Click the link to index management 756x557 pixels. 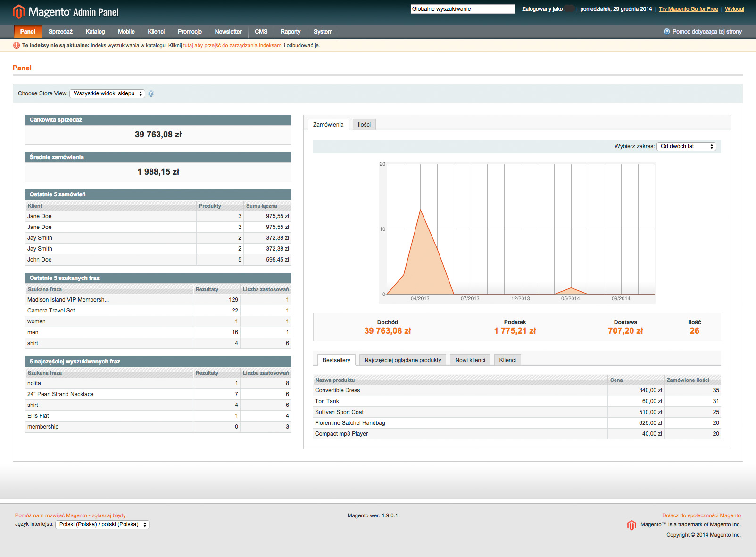(233, 45)
